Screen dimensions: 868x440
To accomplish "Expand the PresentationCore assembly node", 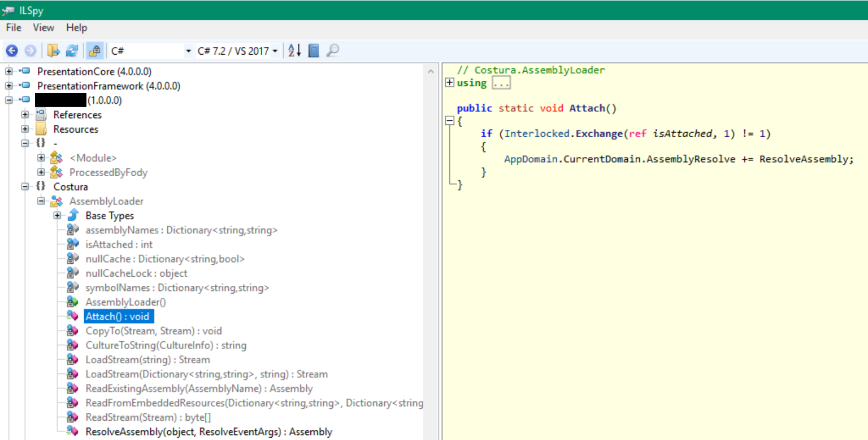I will pyautogui.click(x=9, y=72).
